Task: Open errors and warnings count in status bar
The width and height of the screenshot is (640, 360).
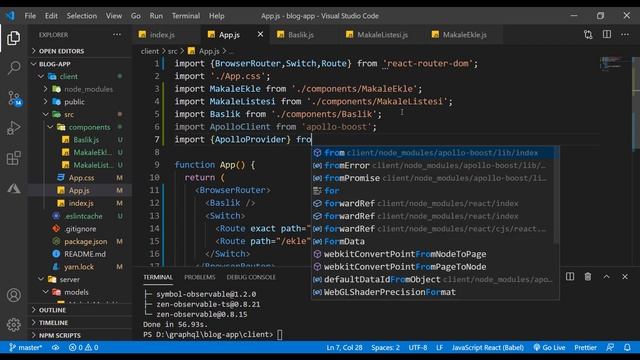Action: (x=84, y=347)
